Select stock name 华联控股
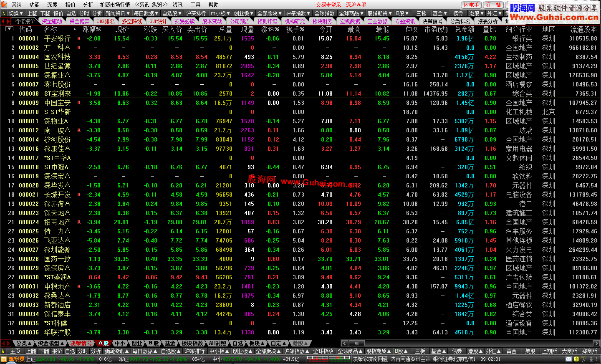Screen dimensions: 601x364 [x=57, y=332]
